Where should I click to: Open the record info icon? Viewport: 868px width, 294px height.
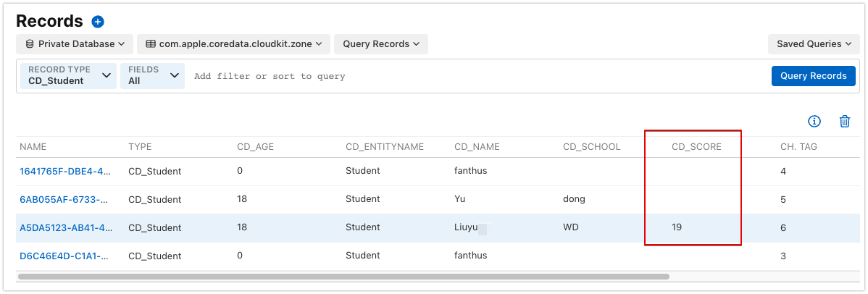[x=814, y=122]
